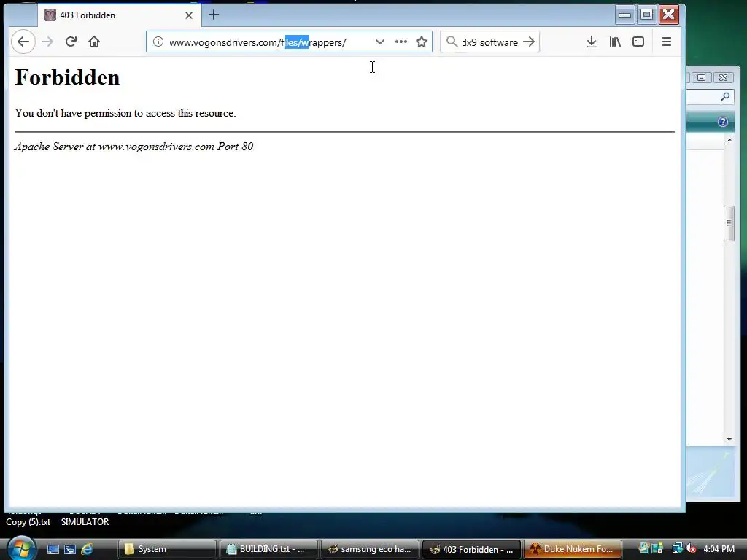Click search magnifier in background window
Image resolution: width=747 pixels, height=560 pixels.
[x=725, y=97]
